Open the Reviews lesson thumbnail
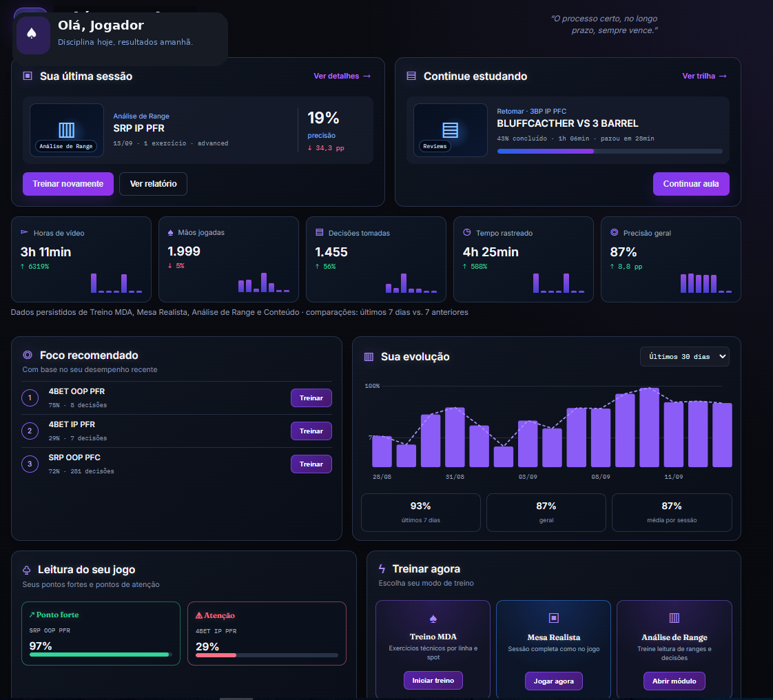The image size is (773, 700). pos(450,130)
